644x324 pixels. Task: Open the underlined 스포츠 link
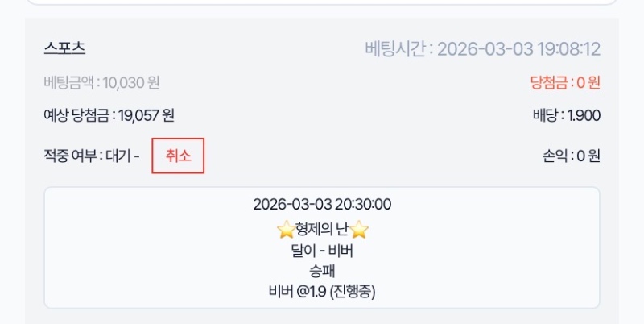(x=64, y=48)
